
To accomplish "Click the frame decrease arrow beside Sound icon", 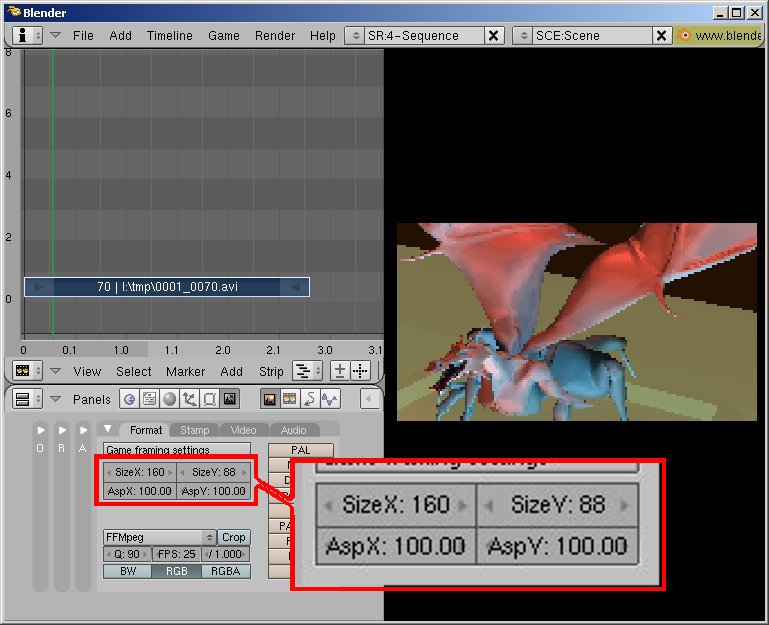I will point(369,399).
